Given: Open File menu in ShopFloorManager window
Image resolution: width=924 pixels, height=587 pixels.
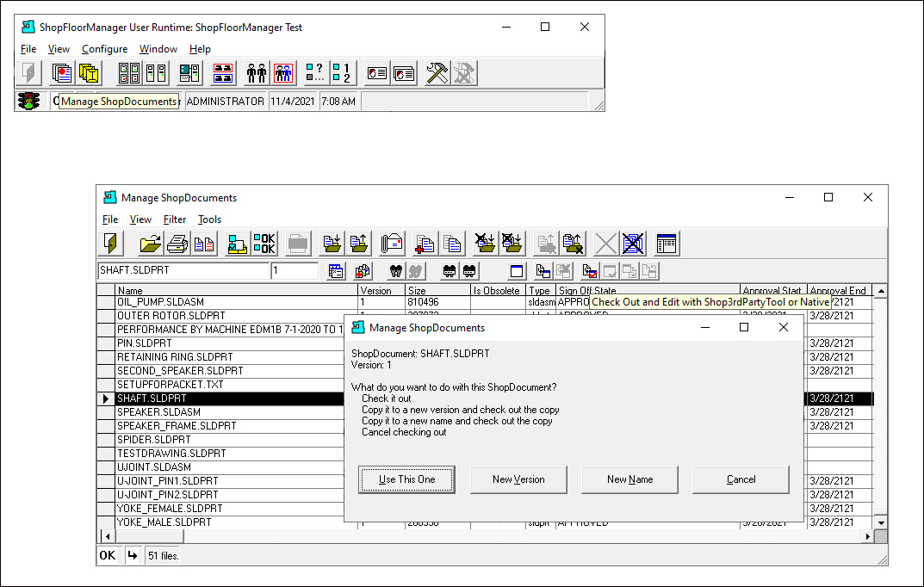Looking at the screenshot, I should (28, 49).
